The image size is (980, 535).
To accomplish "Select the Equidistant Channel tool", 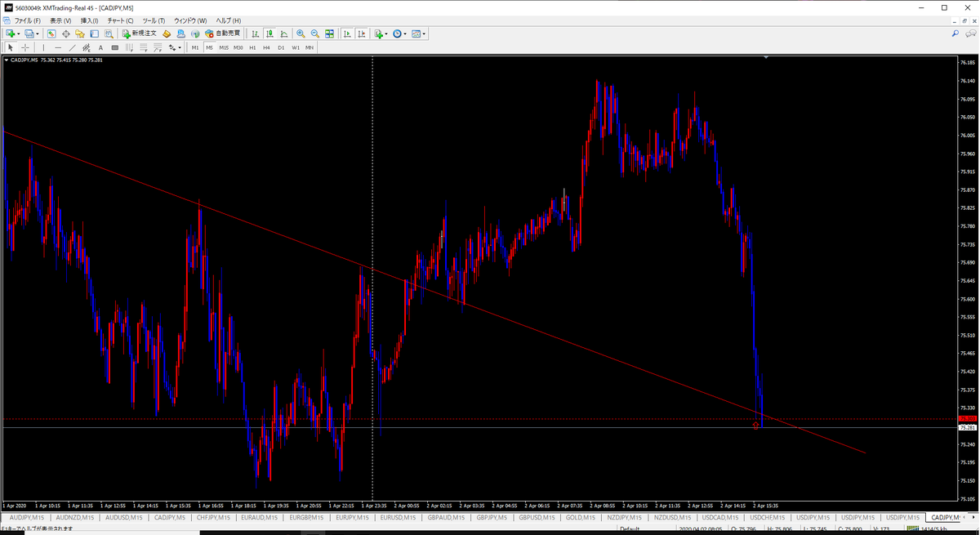I will (86, 47).
